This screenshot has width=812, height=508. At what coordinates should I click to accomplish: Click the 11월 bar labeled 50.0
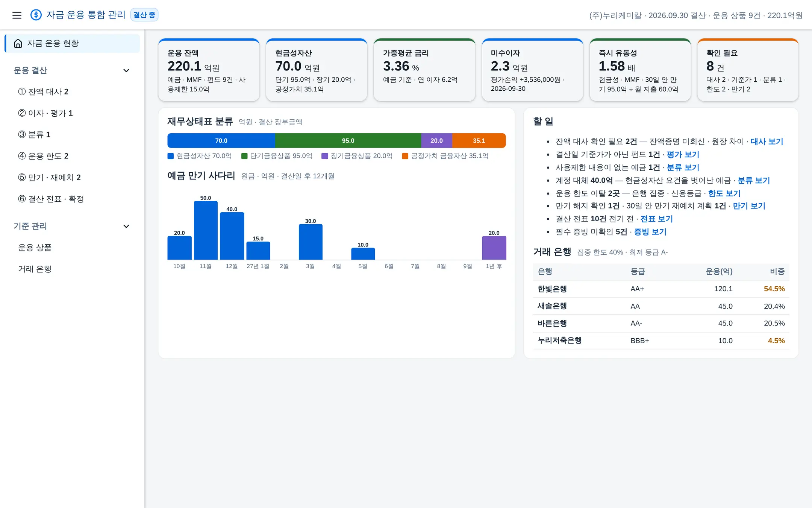click(206, 230)
